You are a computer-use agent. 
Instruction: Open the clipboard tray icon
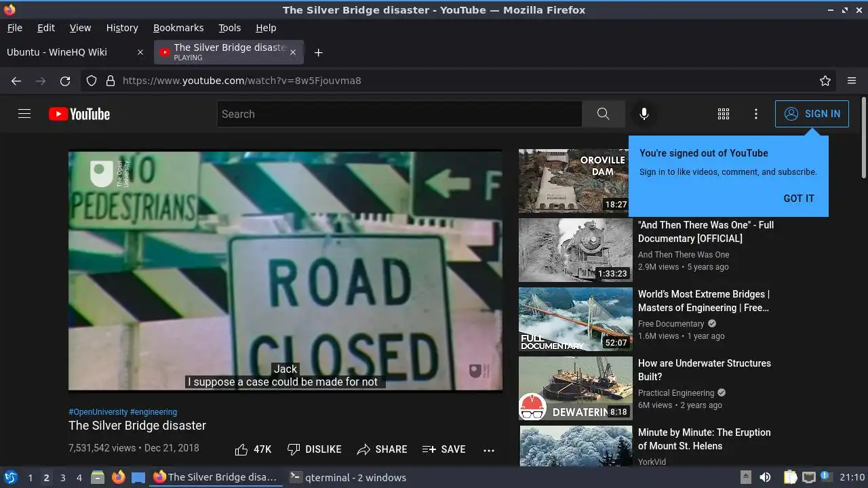pyautogui.click(x=791, y=477)
